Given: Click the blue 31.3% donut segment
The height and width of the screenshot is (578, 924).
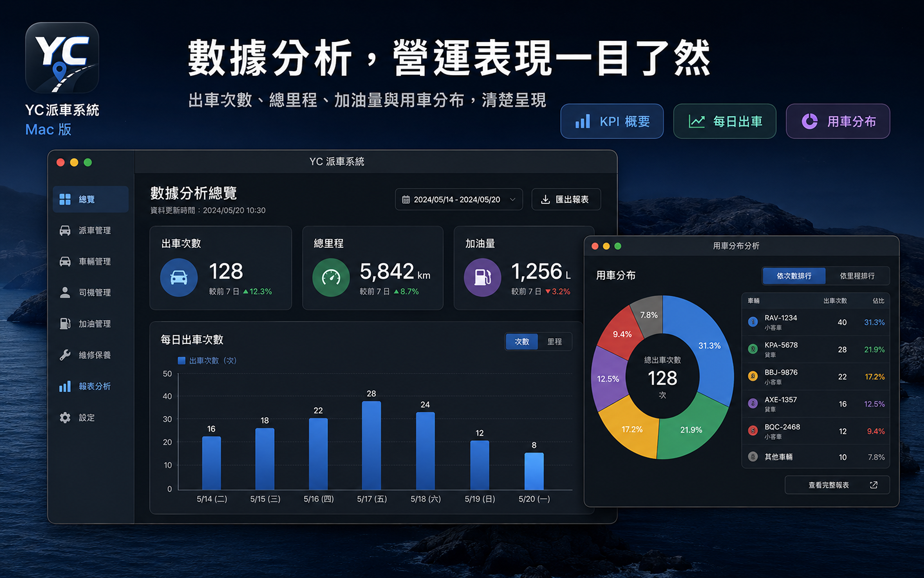Looking at the screenshot, I should pyautogui.click(x=709, y=345).
